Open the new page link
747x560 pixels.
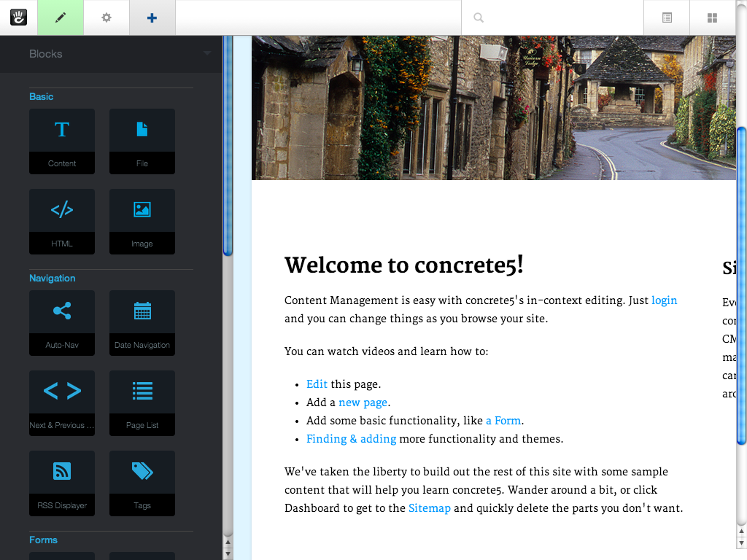[363, 402]
